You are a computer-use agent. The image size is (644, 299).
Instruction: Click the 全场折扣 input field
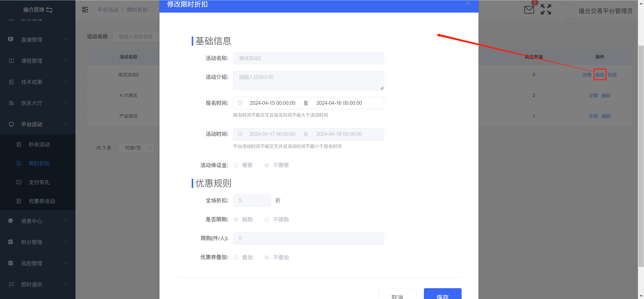click(x=252, y=201)
